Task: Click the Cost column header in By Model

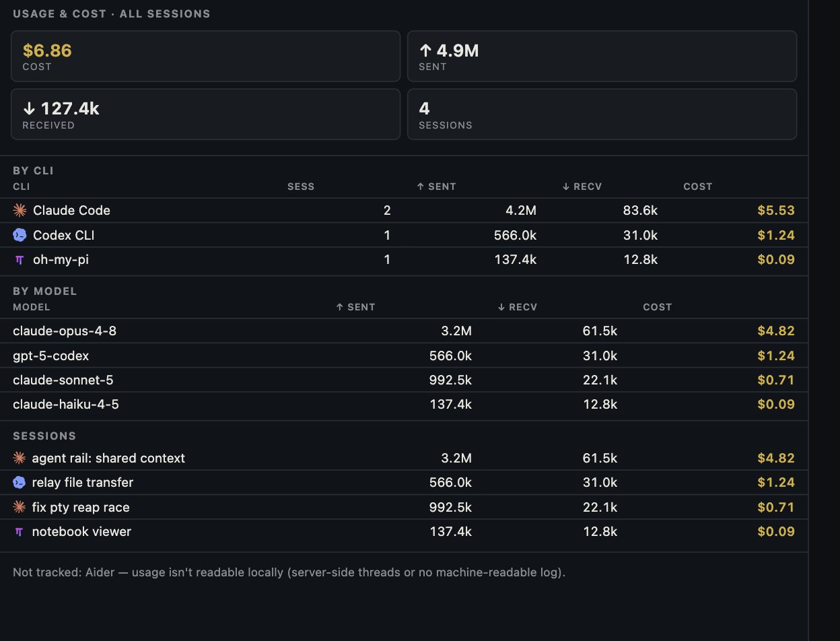Action: pos(657,307)
